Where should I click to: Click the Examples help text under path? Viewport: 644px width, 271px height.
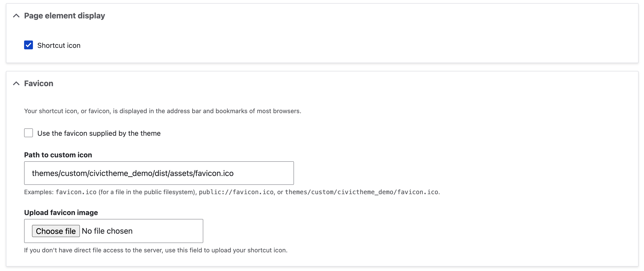click(x=39, y=192)
